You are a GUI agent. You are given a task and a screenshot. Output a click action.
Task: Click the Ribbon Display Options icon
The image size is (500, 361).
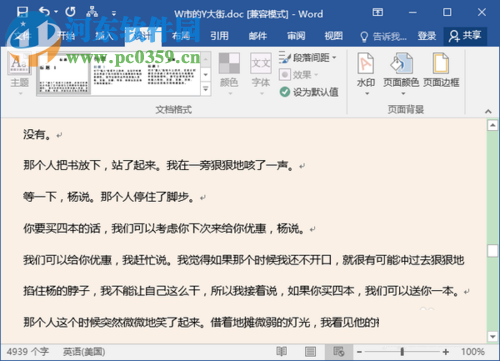click(378, 12)
